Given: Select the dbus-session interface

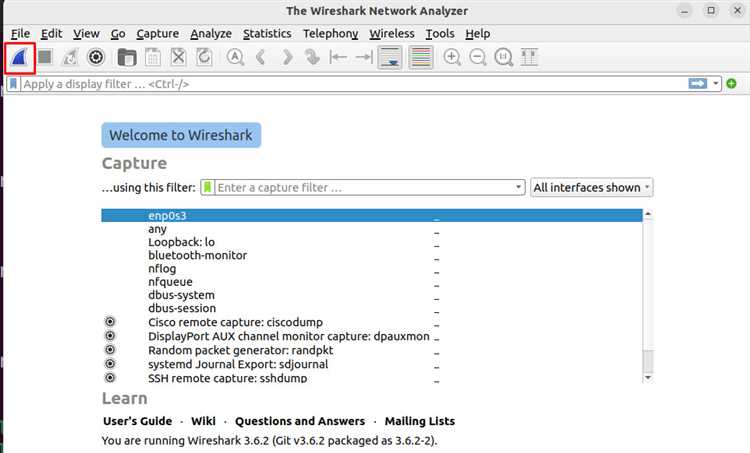Looking at the screenshot, I should click(372, 308).
